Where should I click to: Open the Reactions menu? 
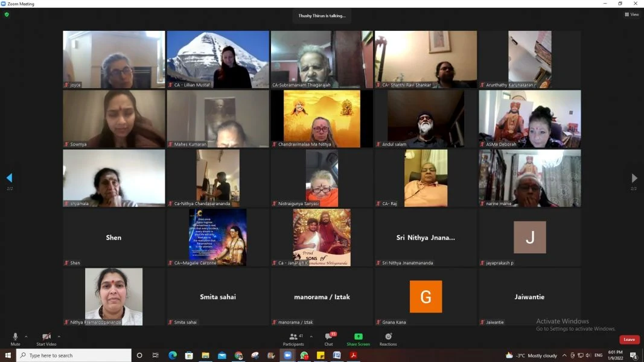[x=388, y=339]
